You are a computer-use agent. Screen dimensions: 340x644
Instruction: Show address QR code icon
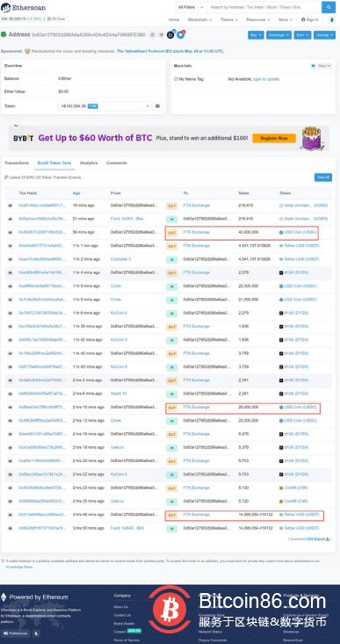click(x=162, y=35)
